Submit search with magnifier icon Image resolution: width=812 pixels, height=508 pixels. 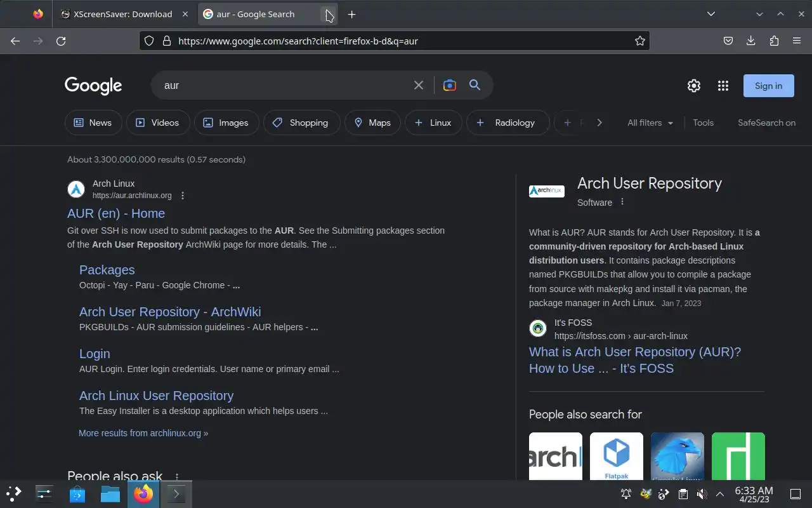coord(475,85)
